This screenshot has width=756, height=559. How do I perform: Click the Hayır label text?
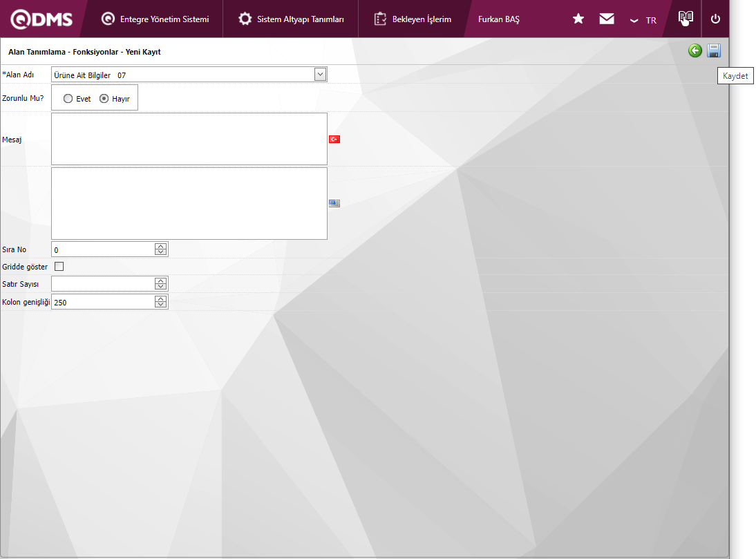coord(120,99)
